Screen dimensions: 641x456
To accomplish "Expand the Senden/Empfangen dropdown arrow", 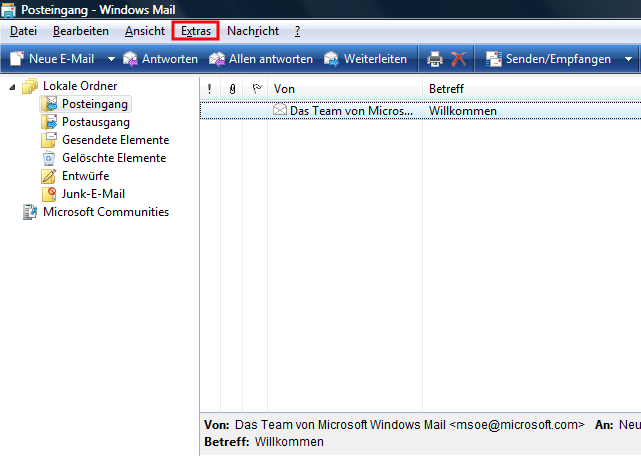I will tap(628, 59).
